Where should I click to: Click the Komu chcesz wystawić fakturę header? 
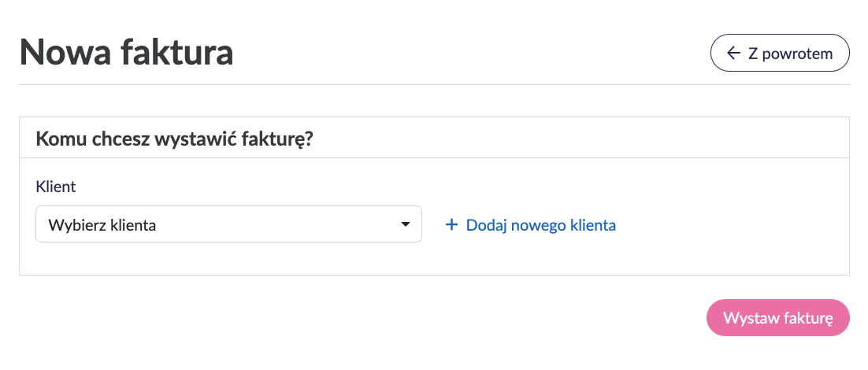coord(175,138)
